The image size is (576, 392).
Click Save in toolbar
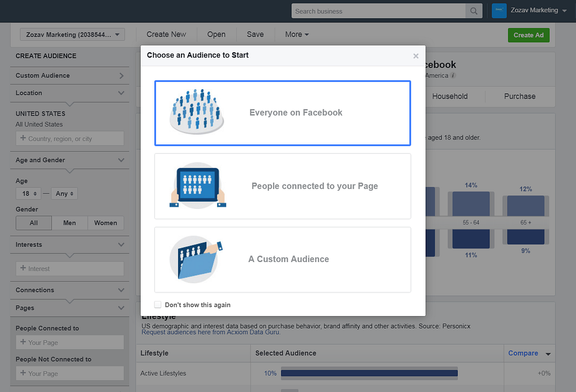click(255, 34)
